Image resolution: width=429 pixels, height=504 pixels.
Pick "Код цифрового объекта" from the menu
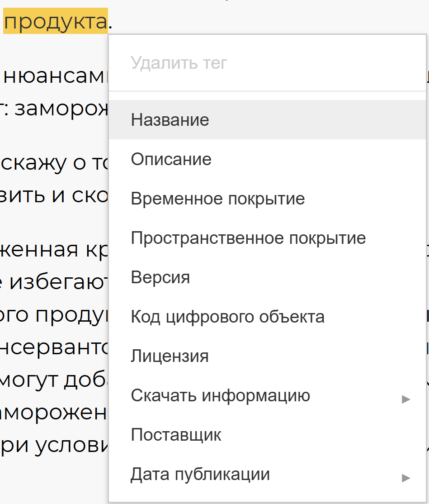(227, 317)
